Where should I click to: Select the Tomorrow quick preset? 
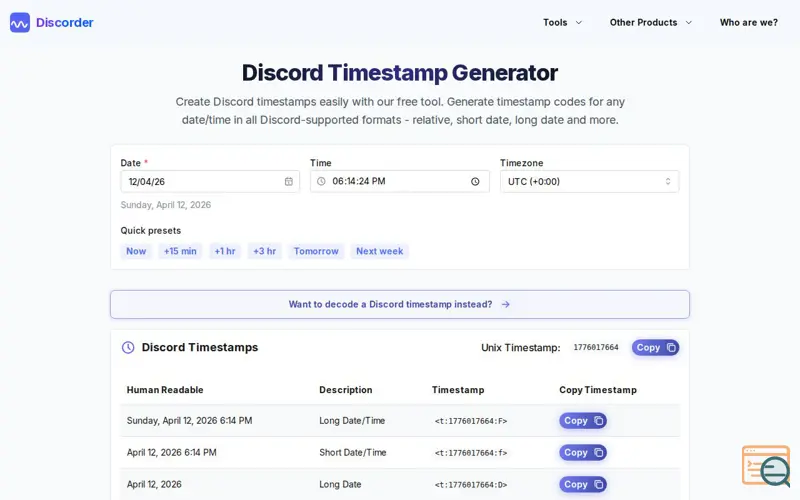click(x=316, y=251)
